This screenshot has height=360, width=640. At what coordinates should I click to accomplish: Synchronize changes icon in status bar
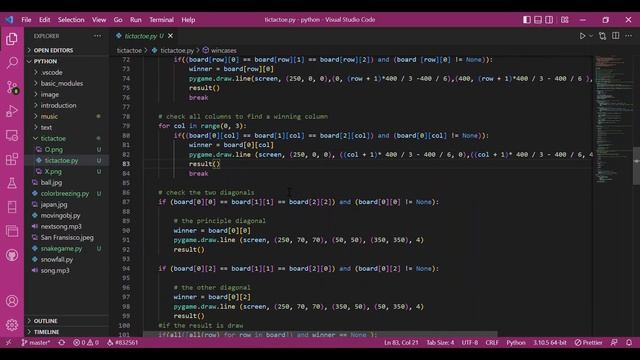pos(62,342)
